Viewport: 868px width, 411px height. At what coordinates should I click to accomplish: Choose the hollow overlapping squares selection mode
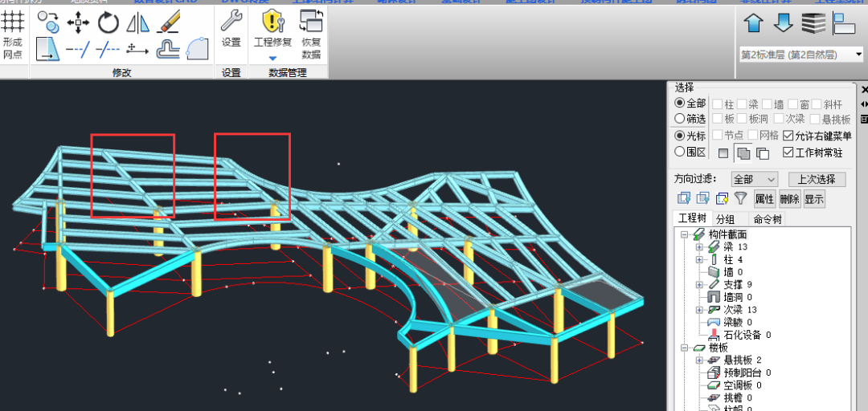click(763, 154)
